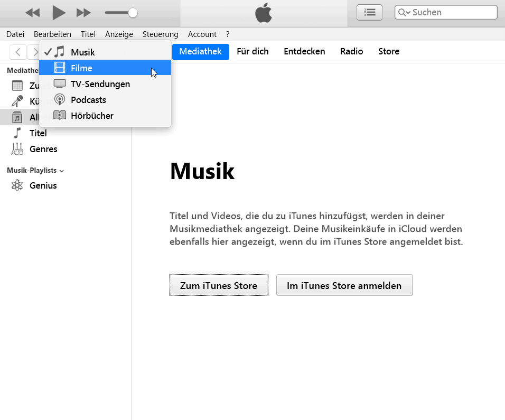The image size is (505, 420).
Task: Open the Account menu
Action: point(202,34)
